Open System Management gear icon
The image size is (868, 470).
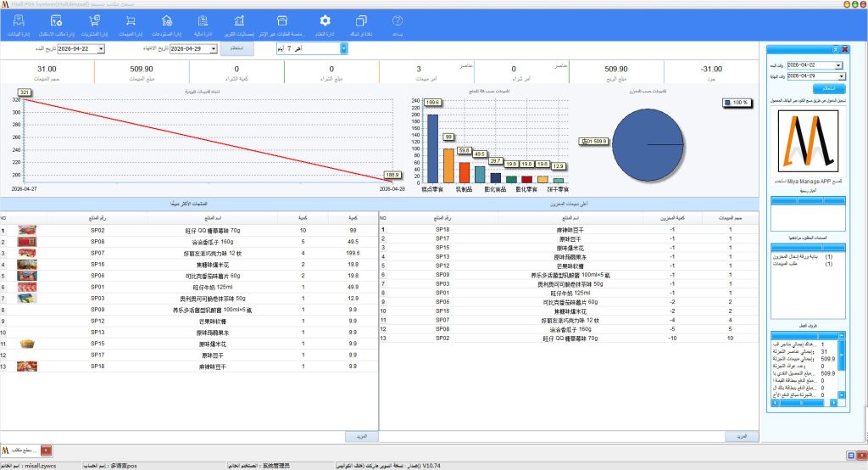[x=325, y=21]
